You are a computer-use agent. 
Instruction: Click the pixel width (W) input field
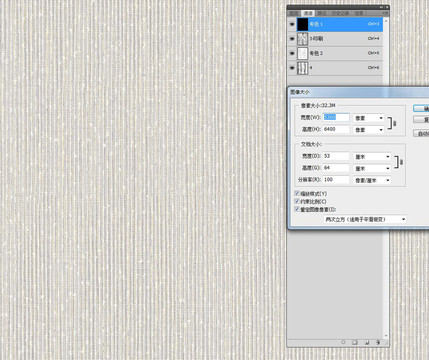[336, 117]
